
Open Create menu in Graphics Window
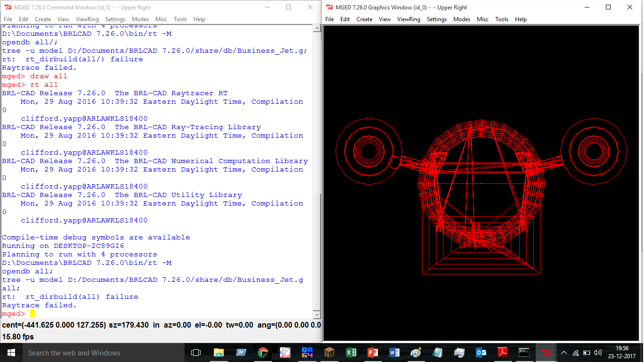point(364,19)
